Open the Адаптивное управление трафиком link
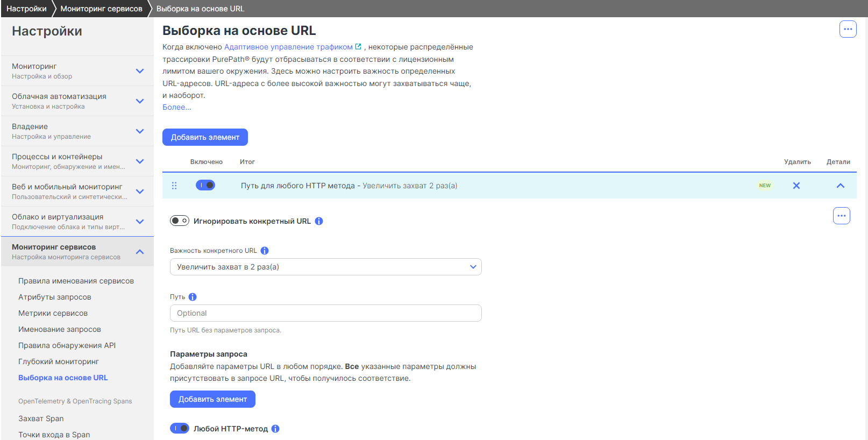Image resolution: width=868 pixels, height=440 pixels. pos(288,47)
